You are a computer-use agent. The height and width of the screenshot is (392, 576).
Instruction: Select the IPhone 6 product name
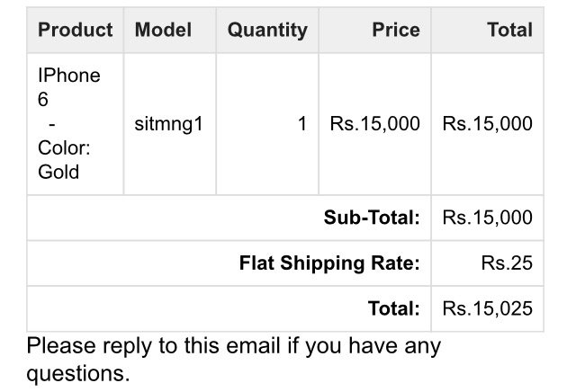point(68,87)
